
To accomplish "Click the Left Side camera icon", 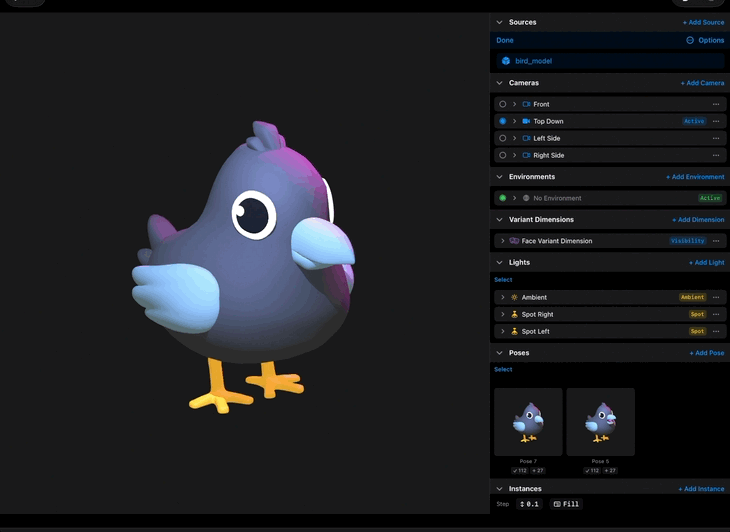I will 526,138.
